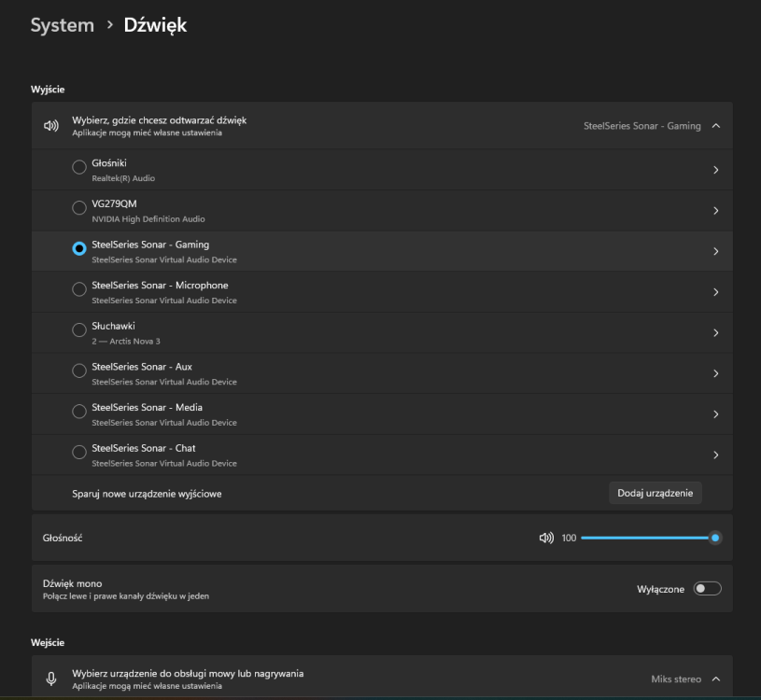Screen dimensions: 761x700
Task: Select the SteelSeries Sonar - Gaming radio button
Action: tap(79, 249)
